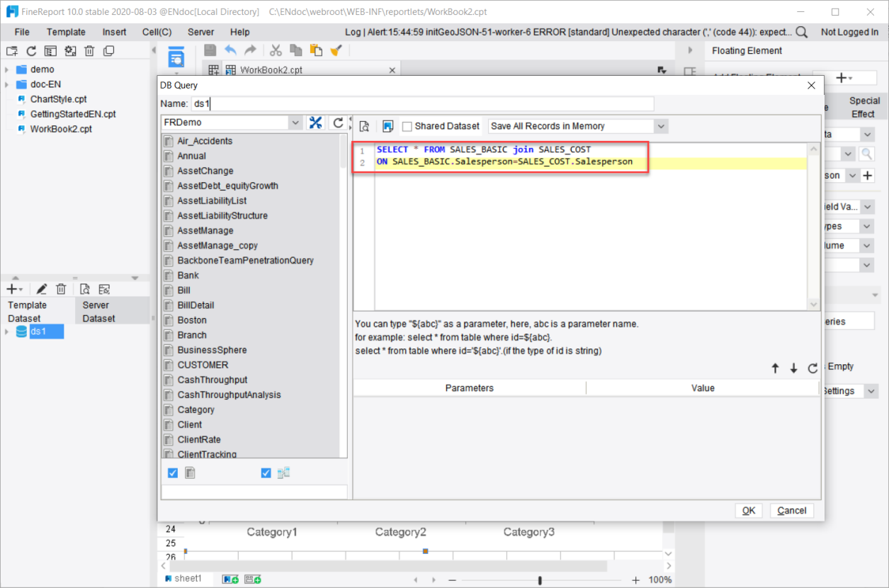Click into the dataset Name field
The image size is (889, 588).
click(x=422, y=104)
